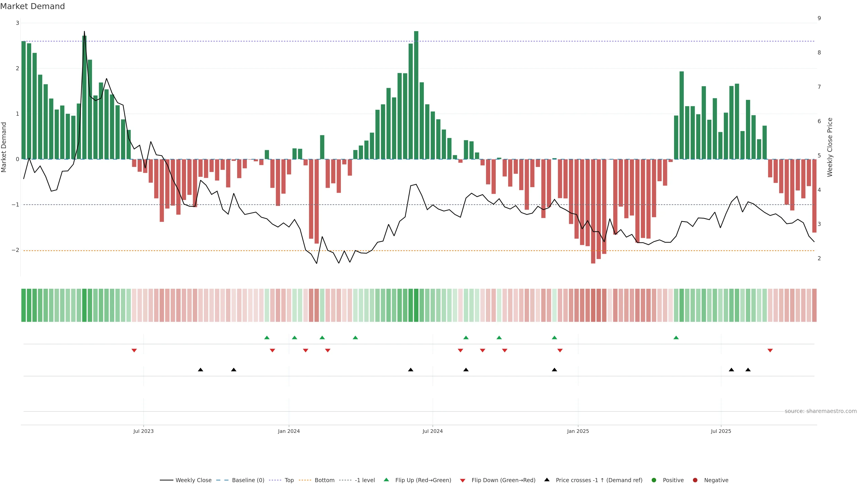Toggle the -1 level legend entry
Screen dimensions: 868x488
click(365, 480)
